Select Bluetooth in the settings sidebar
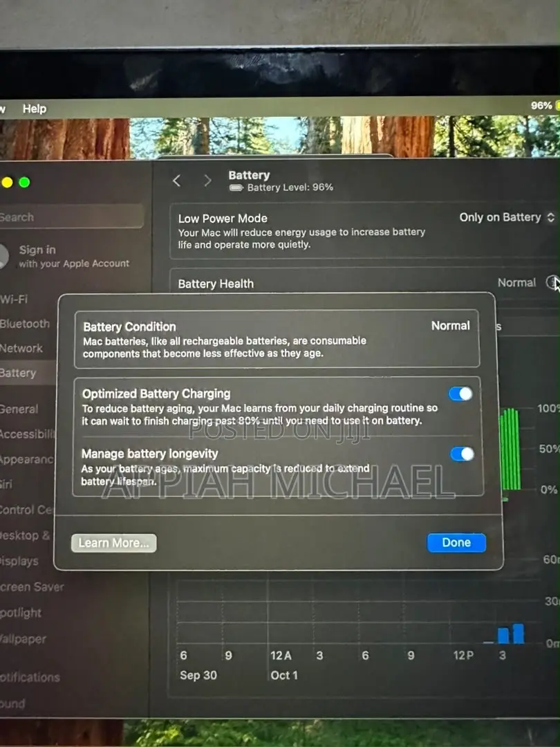Viewport: 560px width, 747px height. point(25,324)
